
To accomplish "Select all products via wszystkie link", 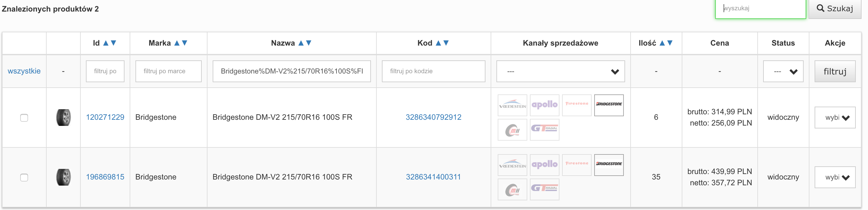I will (x=24, y=71).
